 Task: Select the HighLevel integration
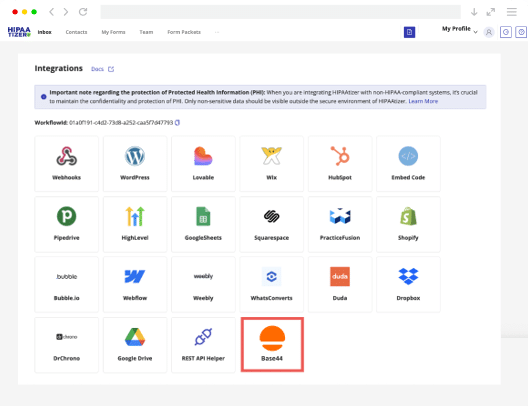135,224
